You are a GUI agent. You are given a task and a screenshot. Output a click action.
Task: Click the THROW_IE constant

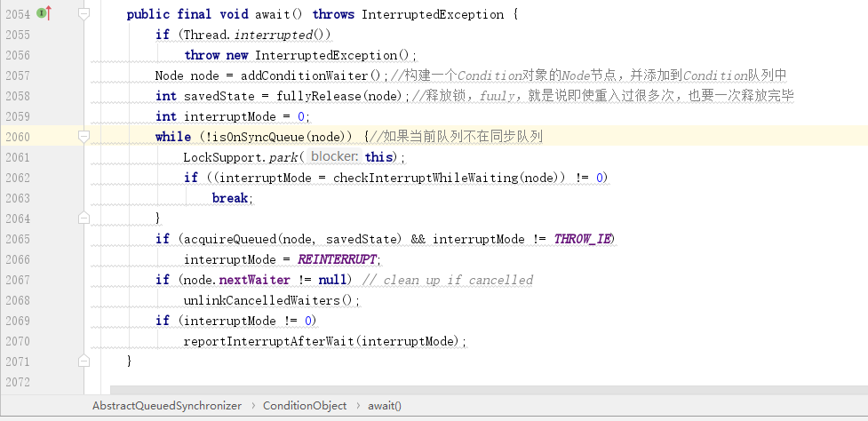coord(583,239)
